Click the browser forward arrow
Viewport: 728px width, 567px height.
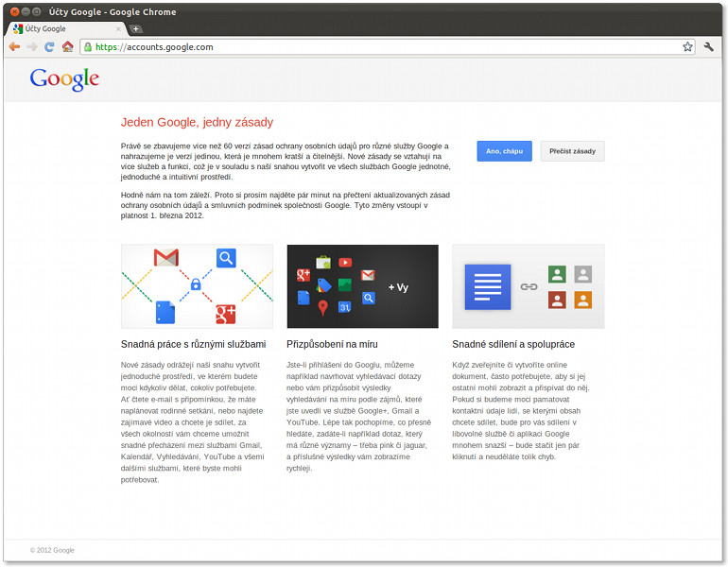pyautogui.click(x=31, y=47)
